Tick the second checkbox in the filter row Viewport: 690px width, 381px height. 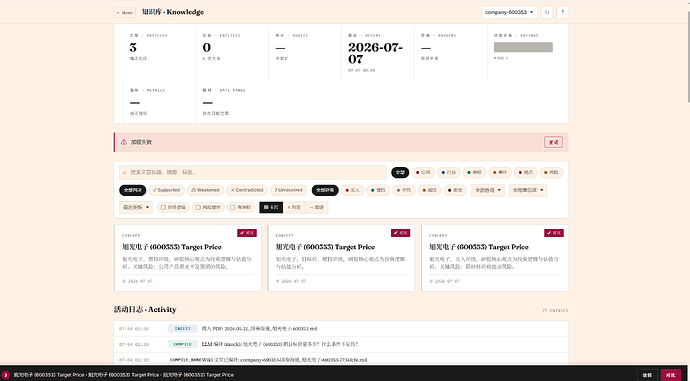pos(198,207)
